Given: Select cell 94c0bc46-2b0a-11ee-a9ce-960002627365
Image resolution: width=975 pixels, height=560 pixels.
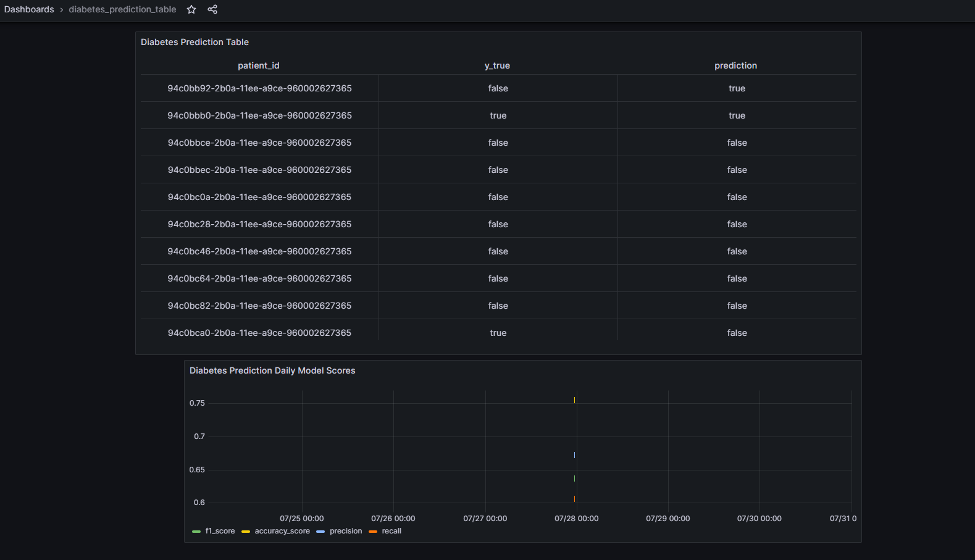Looking at the screenshot, I should pos(259,251).
